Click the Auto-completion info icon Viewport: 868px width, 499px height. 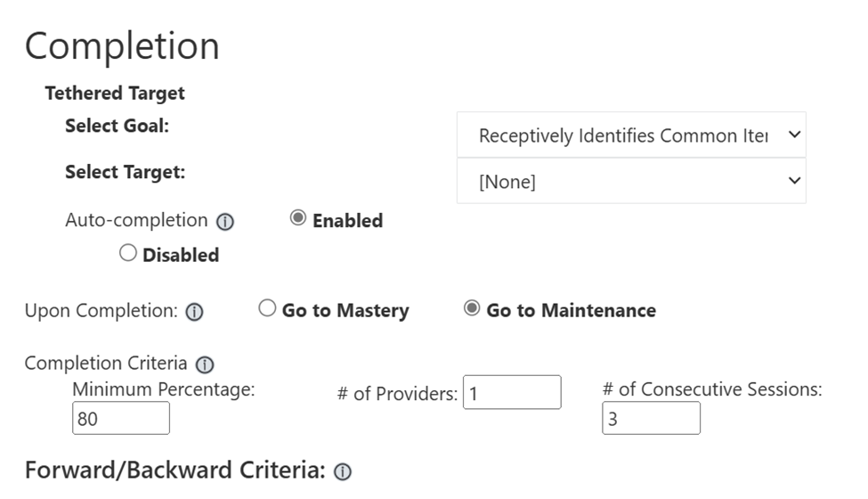coord(224,222)
